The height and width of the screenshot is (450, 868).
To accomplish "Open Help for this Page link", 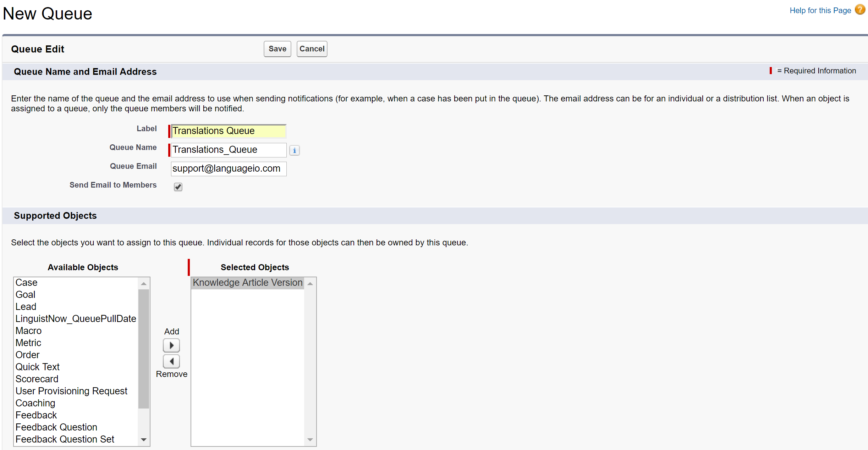I will (820, 11).
